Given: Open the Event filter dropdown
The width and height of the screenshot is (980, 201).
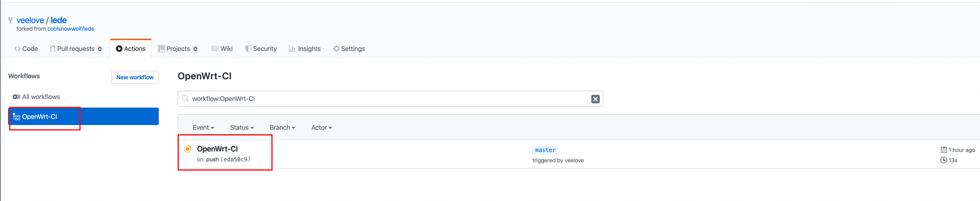Looking at the screenshot, I should [x=203, y=127].
